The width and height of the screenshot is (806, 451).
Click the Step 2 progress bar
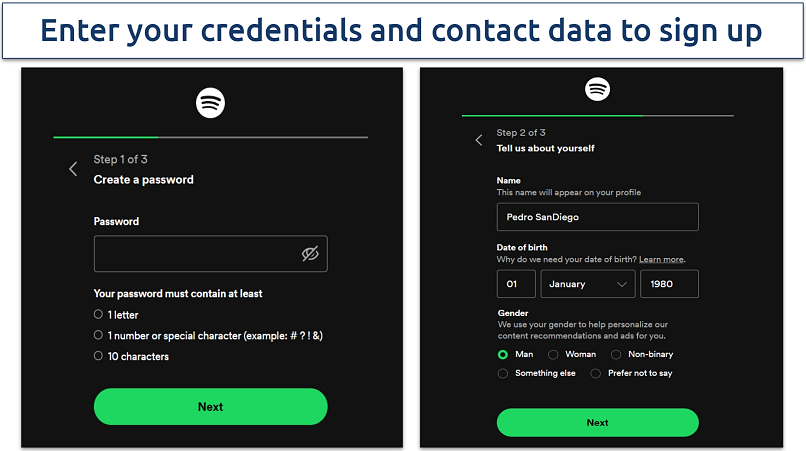click(597, 116)
